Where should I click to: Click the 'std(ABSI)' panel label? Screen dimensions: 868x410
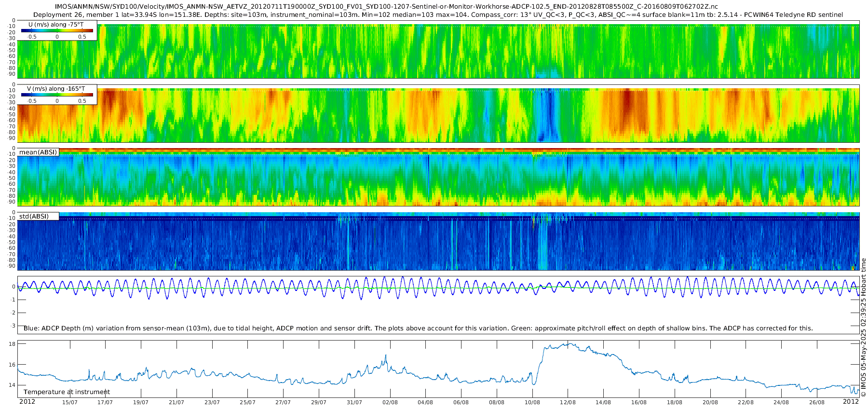pyautogui.click(x=34, y=217)
